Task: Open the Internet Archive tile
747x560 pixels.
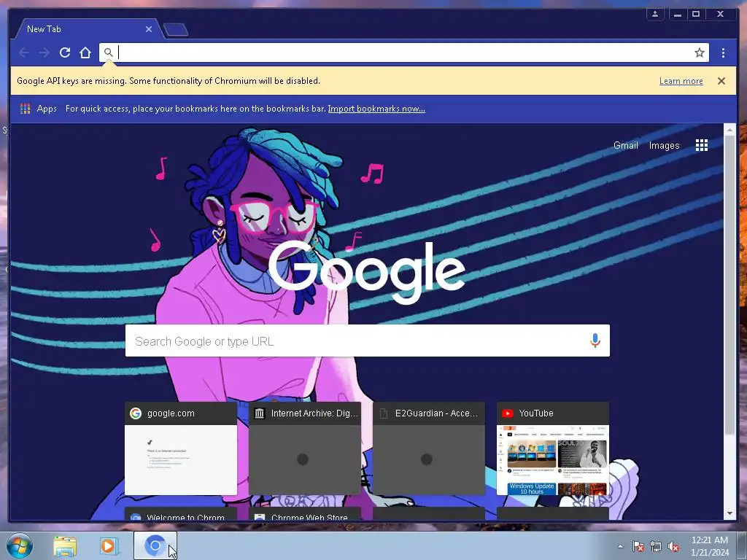Action: click(x=305, y=448)
